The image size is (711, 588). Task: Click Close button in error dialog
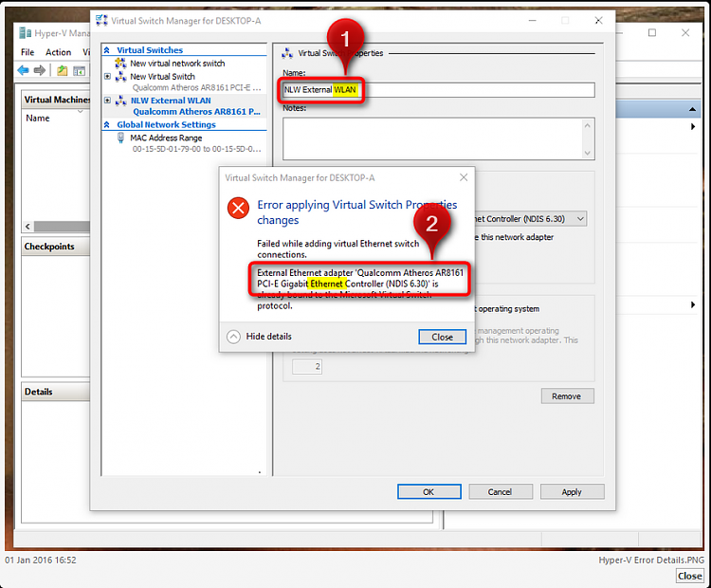pos(442,337)
